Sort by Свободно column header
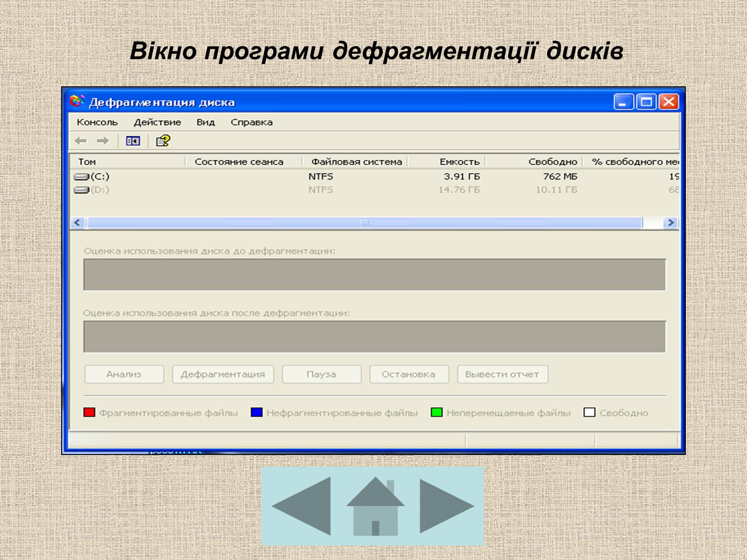 point(534,161)
